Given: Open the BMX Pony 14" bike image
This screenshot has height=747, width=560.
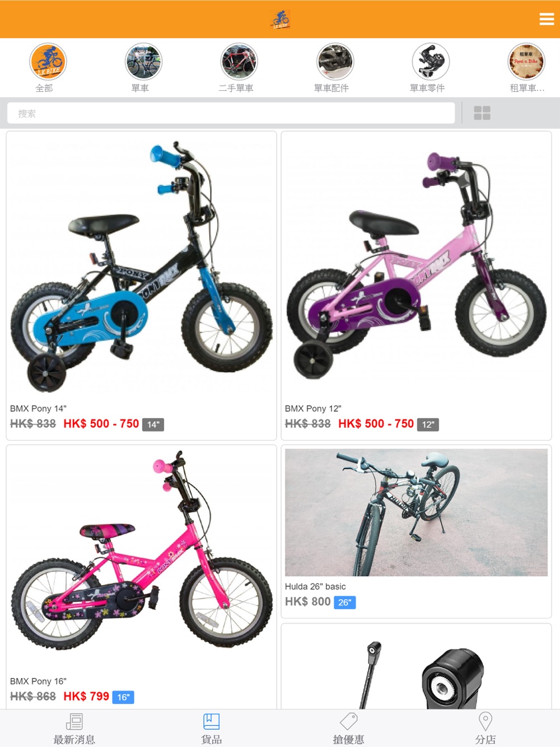Looking at the screenshot, I should tap(141, 267).
